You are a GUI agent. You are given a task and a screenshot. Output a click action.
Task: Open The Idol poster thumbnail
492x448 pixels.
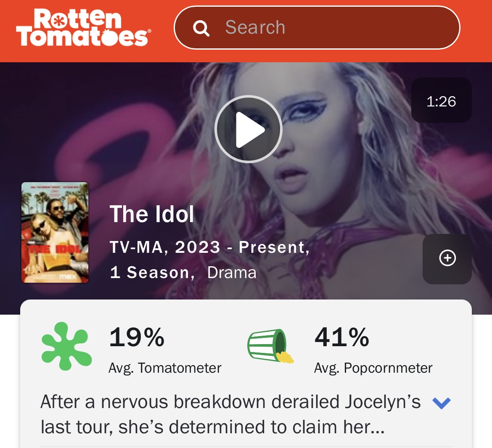[x=55, y=232]
